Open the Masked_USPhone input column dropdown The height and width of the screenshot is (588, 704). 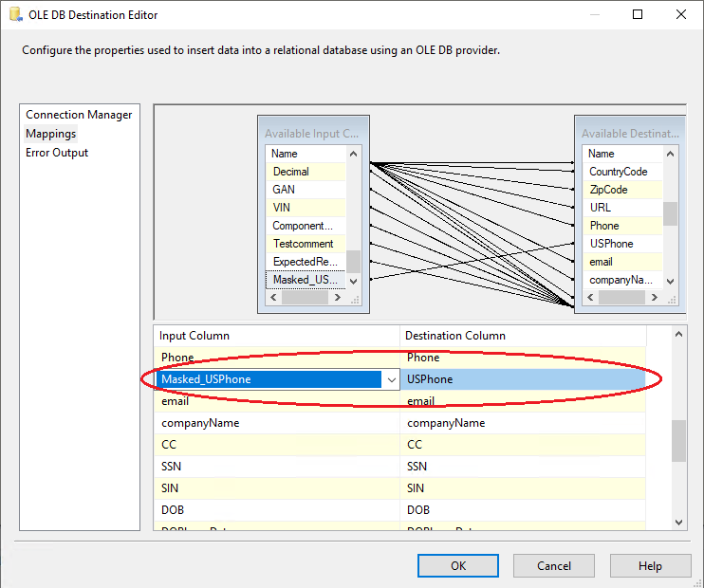click(x=391, y=379)
